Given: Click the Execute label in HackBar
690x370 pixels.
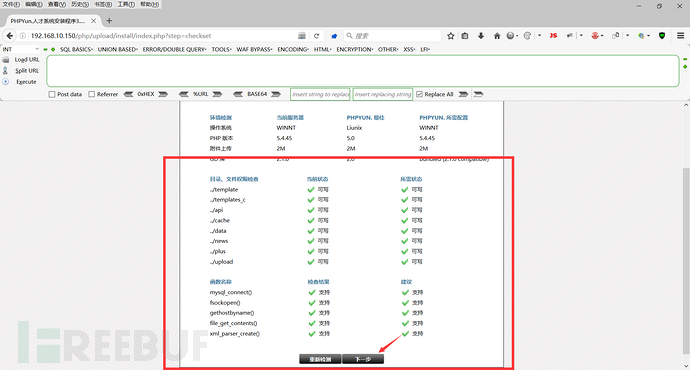Looking at the screenshot, I should [26, 82].
